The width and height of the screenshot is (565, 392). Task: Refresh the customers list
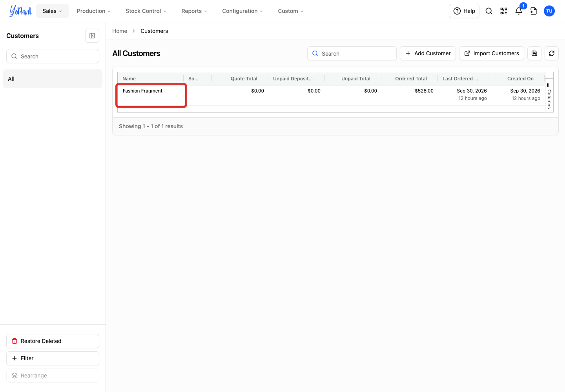coord(552,53)
